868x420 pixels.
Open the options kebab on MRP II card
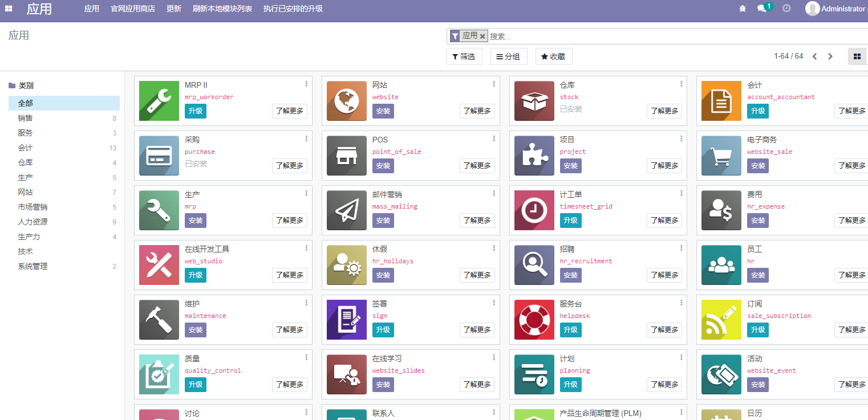[306, 84]
